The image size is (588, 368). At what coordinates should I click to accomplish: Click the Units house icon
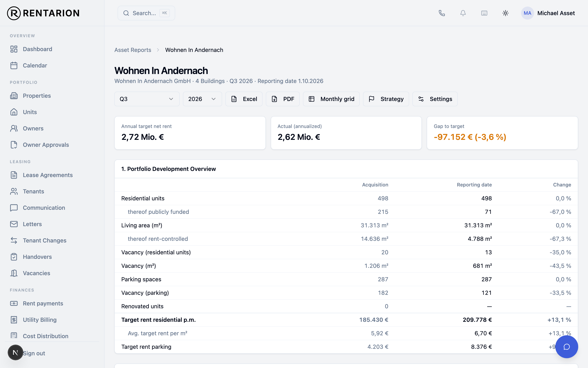click(x=14, y=112)
